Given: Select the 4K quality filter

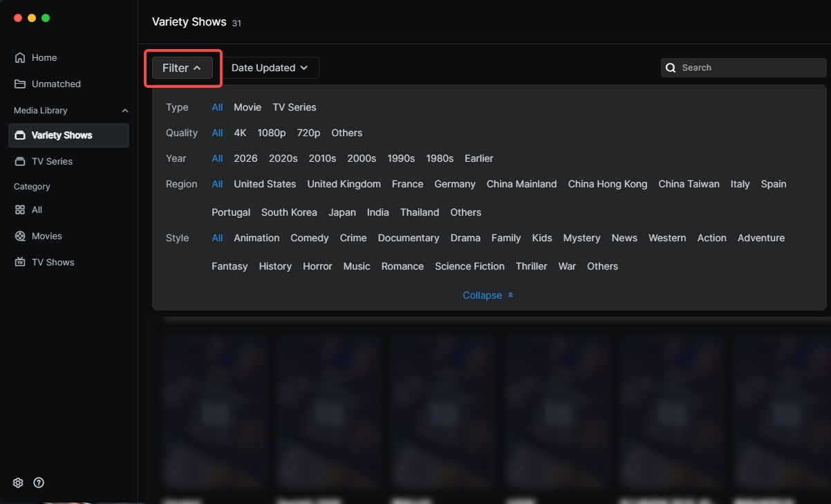Looking at the screenshot, I should click(240, 133).
